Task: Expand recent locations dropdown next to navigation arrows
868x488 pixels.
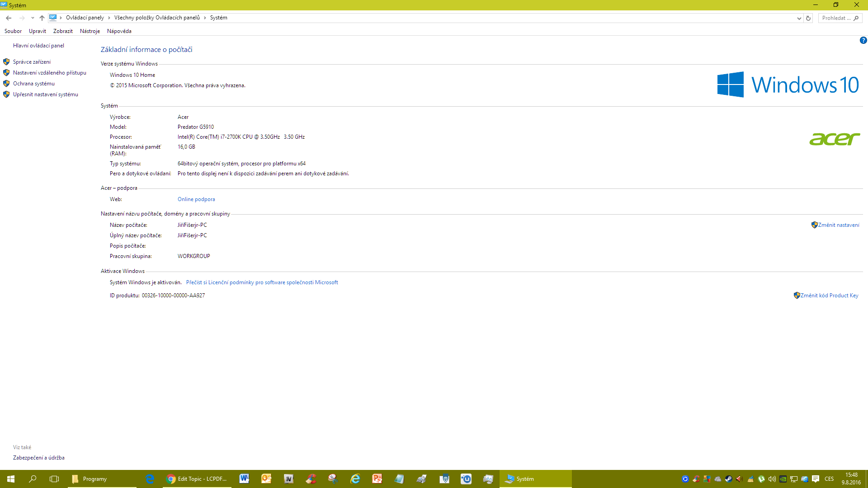Action: click(33, 18)
